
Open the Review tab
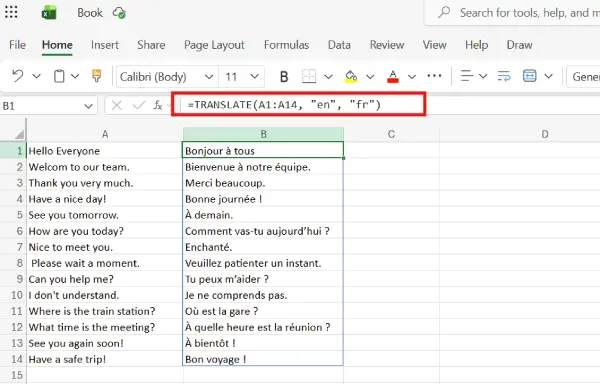pos(387,45)
